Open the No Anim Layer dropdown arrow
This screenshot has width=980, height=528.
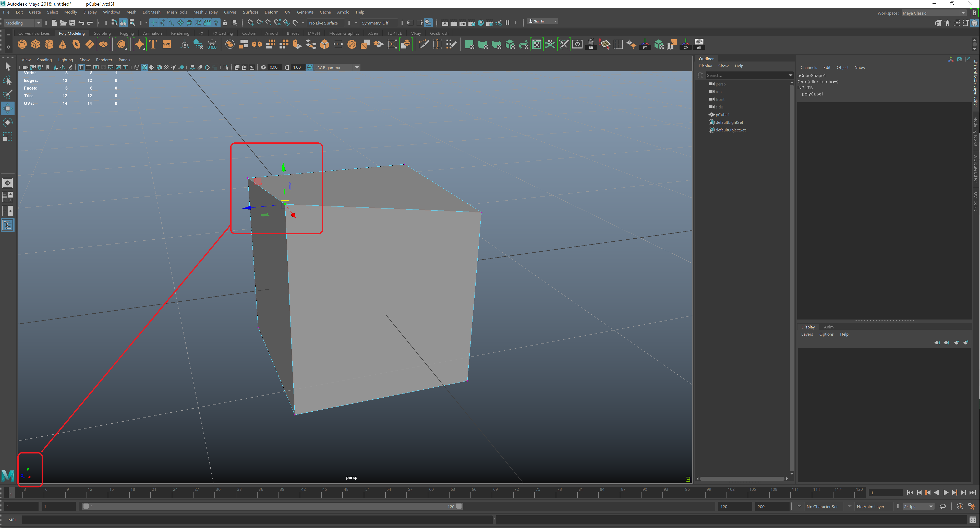click(850, 506)
